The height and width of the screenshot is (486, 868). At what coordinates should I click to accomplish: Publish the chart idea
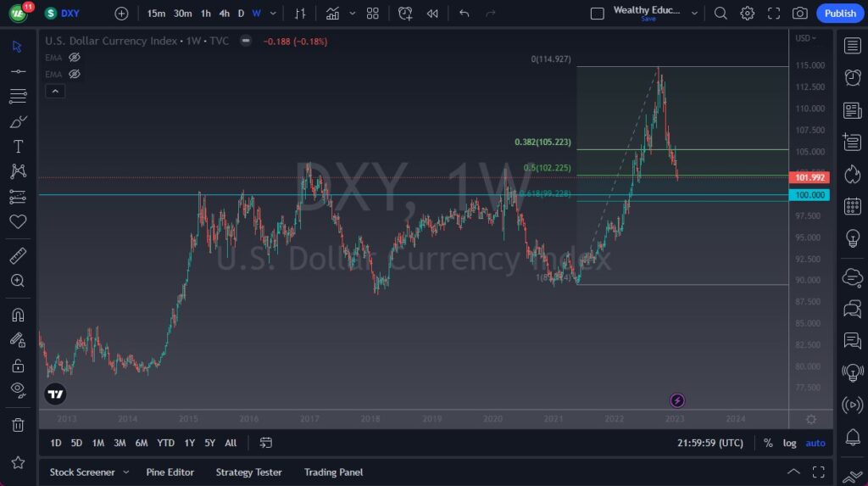840,14
